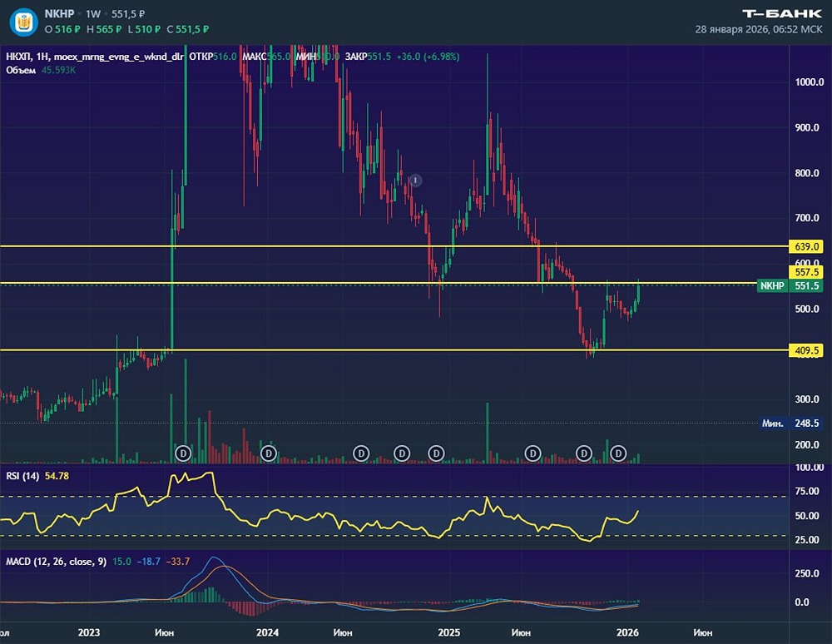Click the 2023 label on time axis

point(89,633)
